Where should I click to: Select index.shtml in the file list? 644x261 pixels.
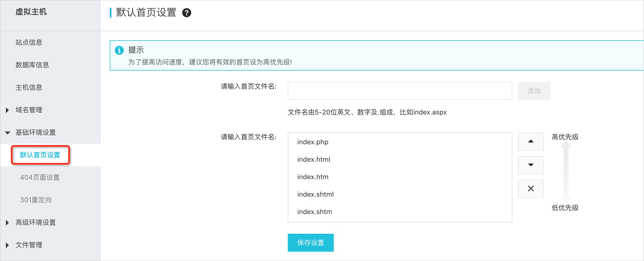point(315,194)
